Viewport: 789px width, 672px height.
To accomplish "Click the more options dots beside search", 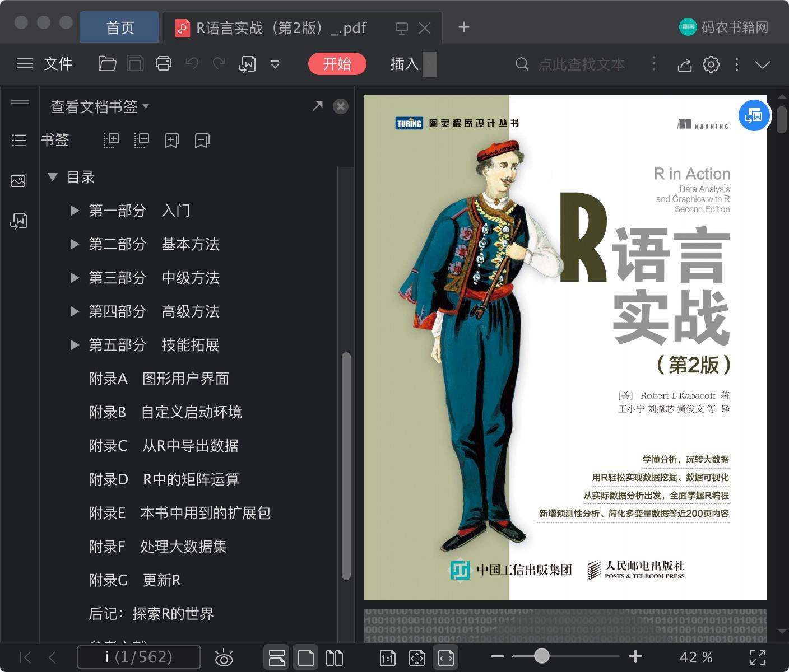I will (653, 63).
